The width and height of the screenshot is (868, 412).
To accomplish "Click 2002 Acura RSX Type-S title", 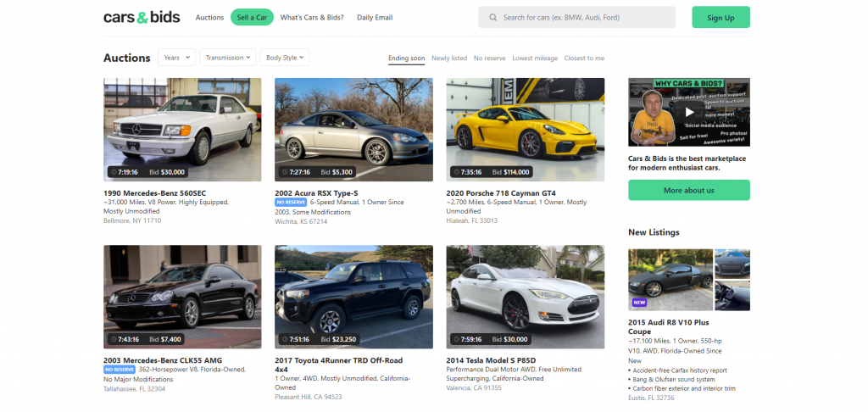I will click(x=317, y=193).
